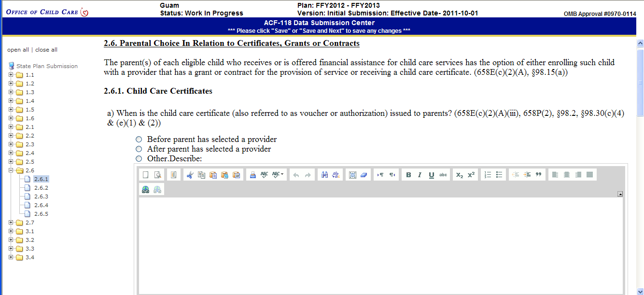
Task: Select 'After parent has selected a provider'
Action: (x=139, y=149)
